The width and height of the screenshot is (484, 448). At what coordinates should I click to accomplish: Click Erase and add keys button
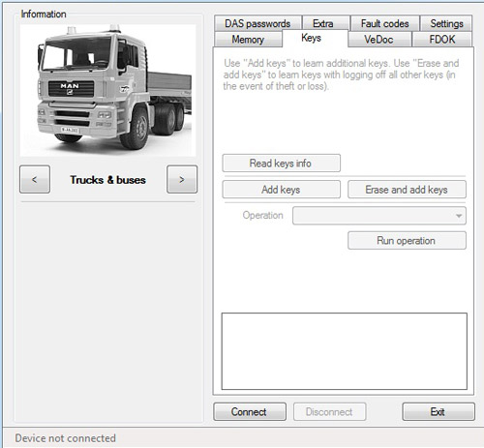point(407,190)
